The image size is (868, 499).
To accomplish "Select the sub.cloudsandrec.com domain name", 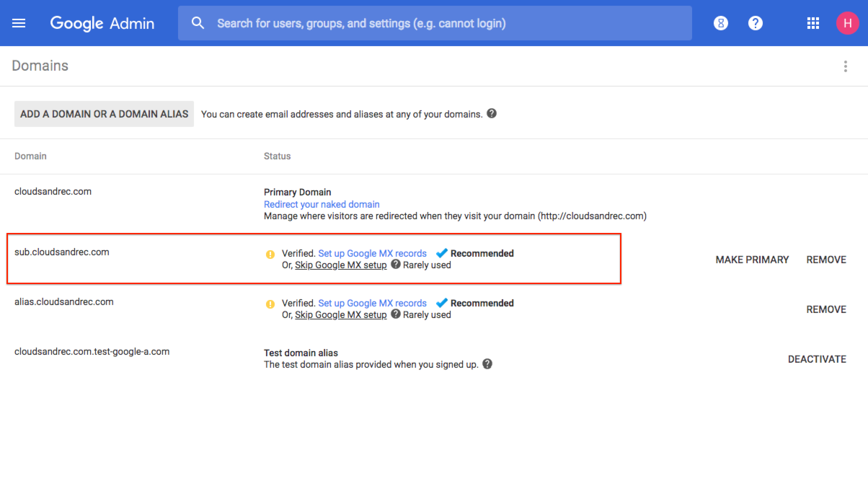I will point(62,252).
